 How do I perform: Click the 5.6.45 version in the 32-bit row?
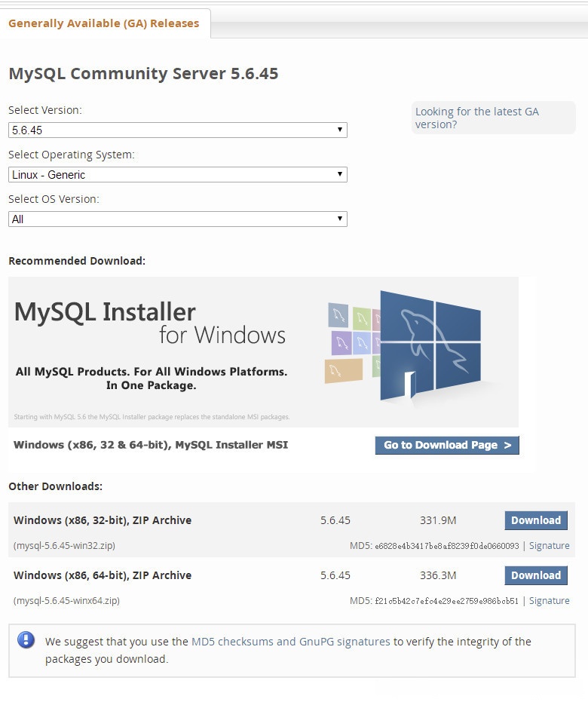point(335,520)
